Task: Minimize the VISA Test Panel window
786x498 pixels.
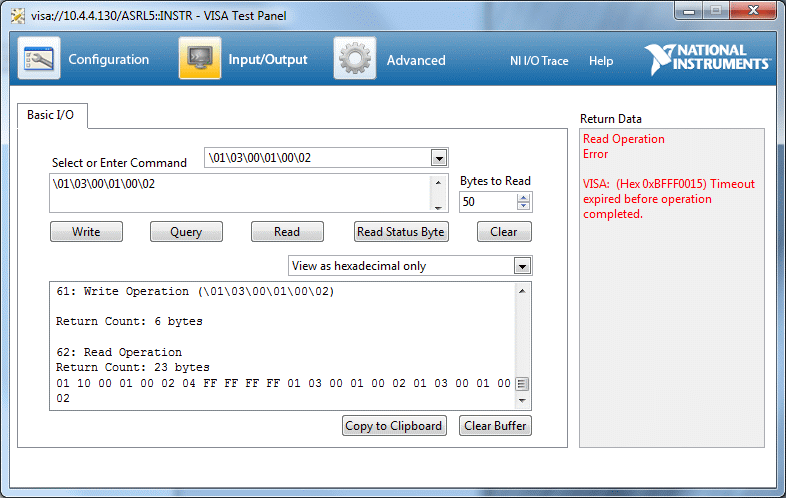Action: tap(689, 11)
